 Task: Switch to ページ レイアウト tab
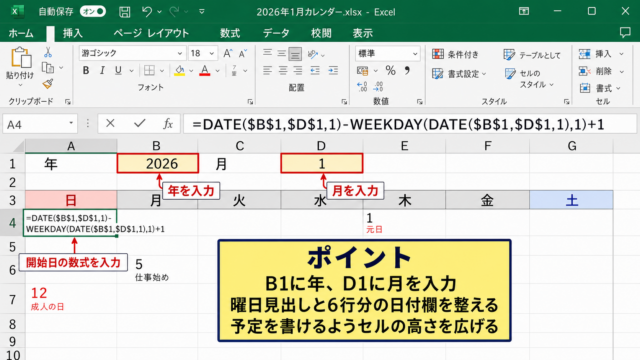151,33
